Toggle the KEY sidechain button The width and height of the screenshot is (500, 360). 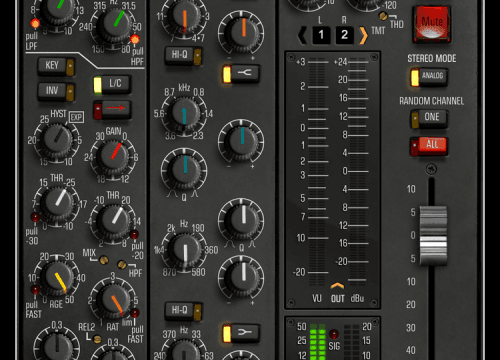click(x=56, y=66)
